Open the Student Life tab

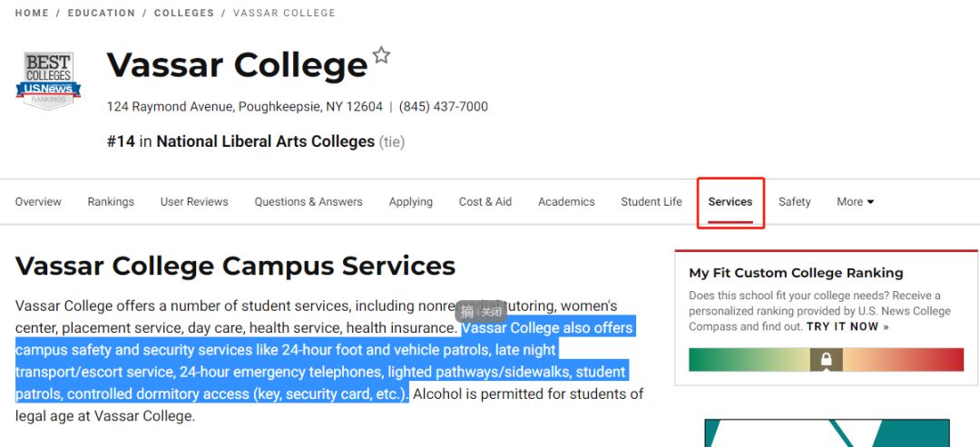(652, 201)
